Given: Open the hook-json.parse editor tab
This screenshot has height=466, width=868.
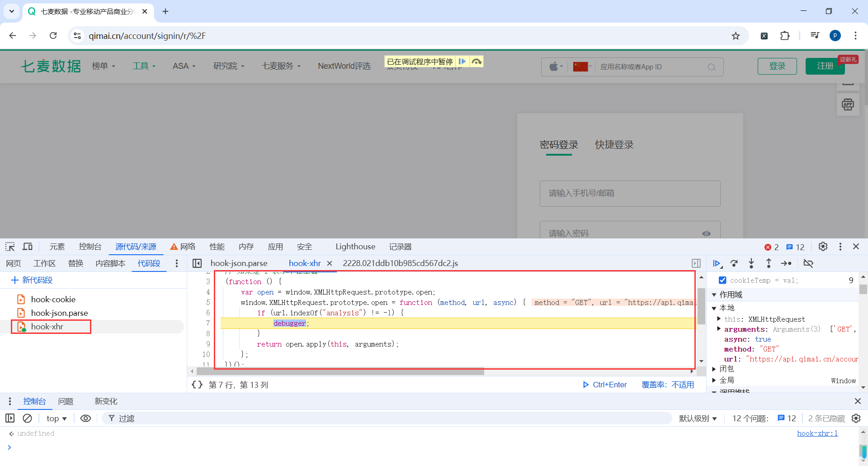Looking at the screenshot, I should (239, 263).
